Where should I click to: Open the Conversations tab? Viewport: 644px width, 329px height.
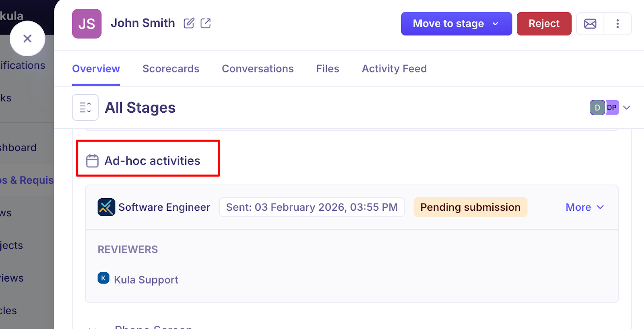(258, 69)
